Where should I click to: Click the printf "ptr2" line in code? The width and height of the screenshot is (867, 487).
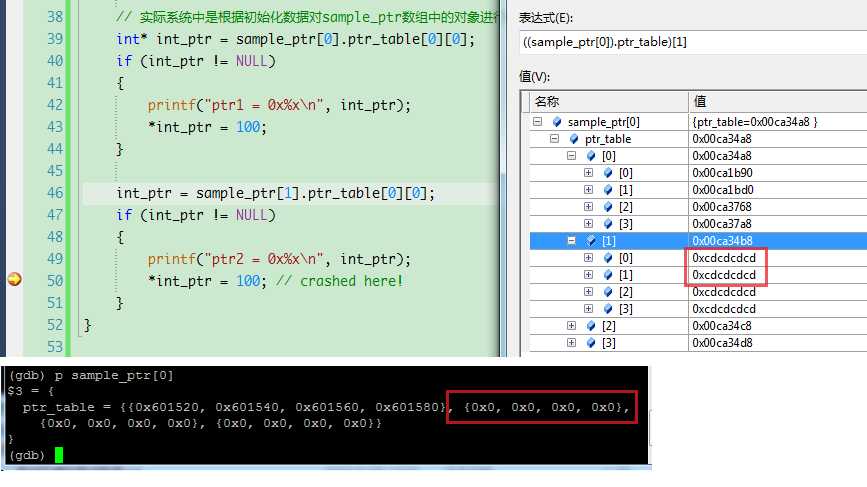[x=279, y=259]
